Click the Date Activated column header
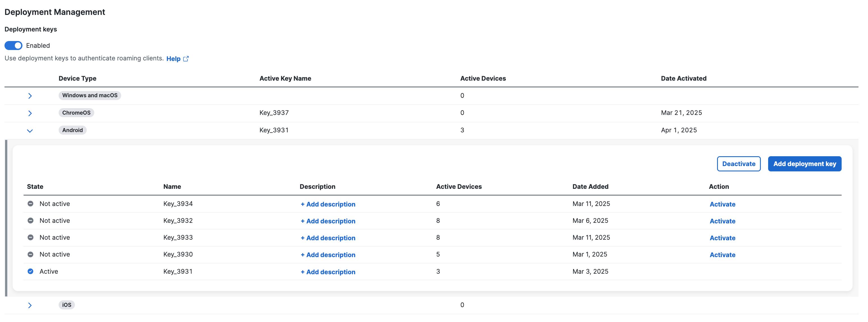The height and width of the screenshot is (322, 868). point(683,78)
